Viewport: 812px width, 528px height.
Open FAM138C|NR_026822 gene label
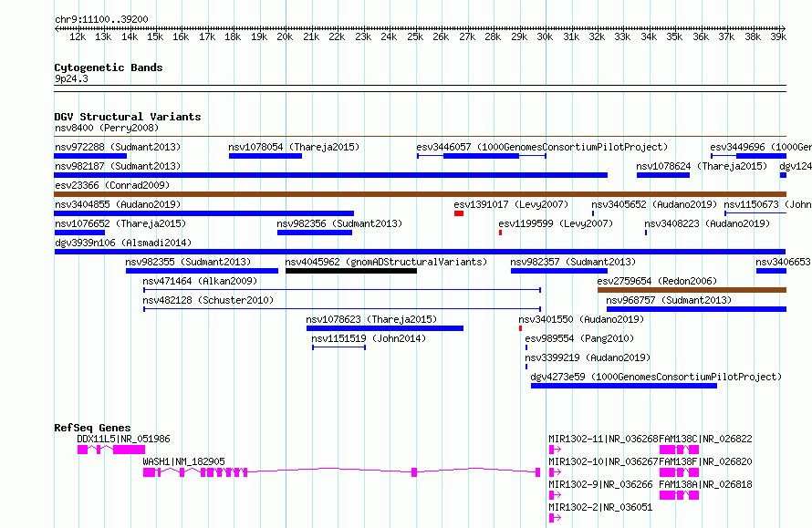(705, 439)
